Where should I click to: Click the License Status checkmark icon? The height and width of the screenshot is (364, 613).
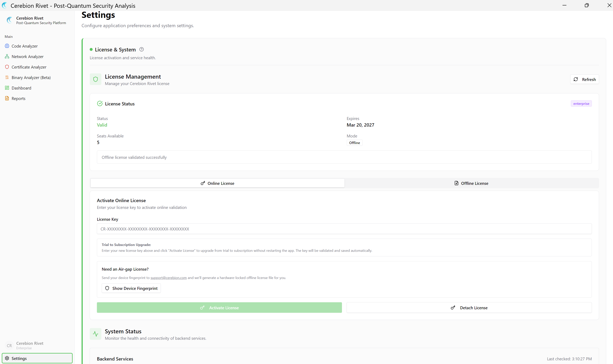pos(100,103)
